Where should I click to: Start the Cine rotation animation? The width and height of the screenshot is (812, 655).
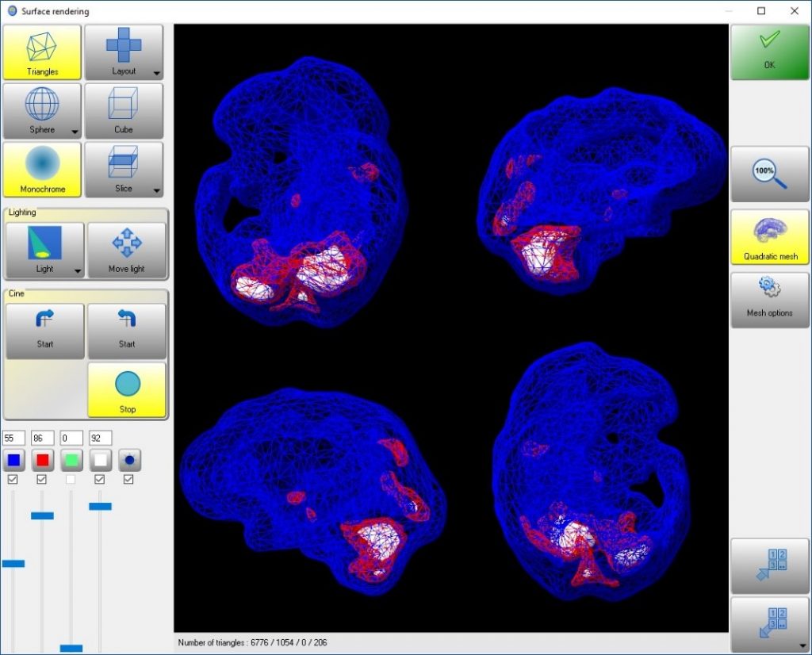(x=44, y=329)
